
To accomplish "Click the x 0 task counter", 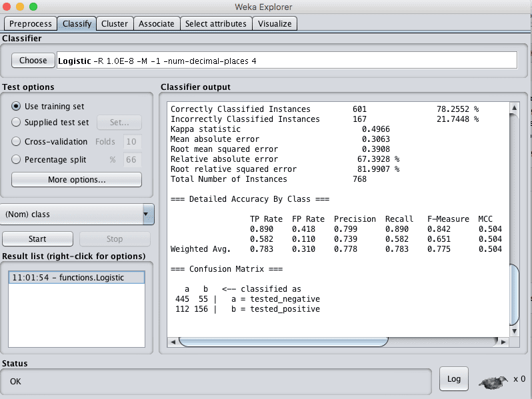I will (519, 378).
